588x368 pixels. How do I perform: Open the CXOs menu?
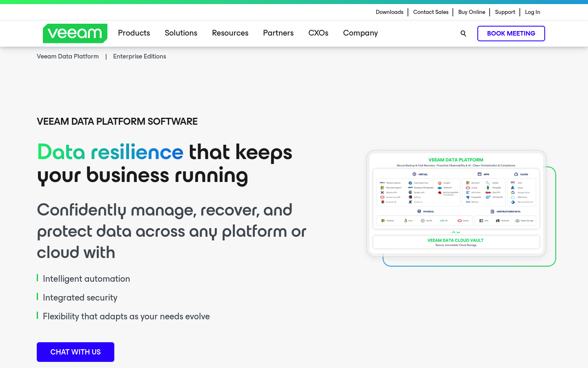318,33
